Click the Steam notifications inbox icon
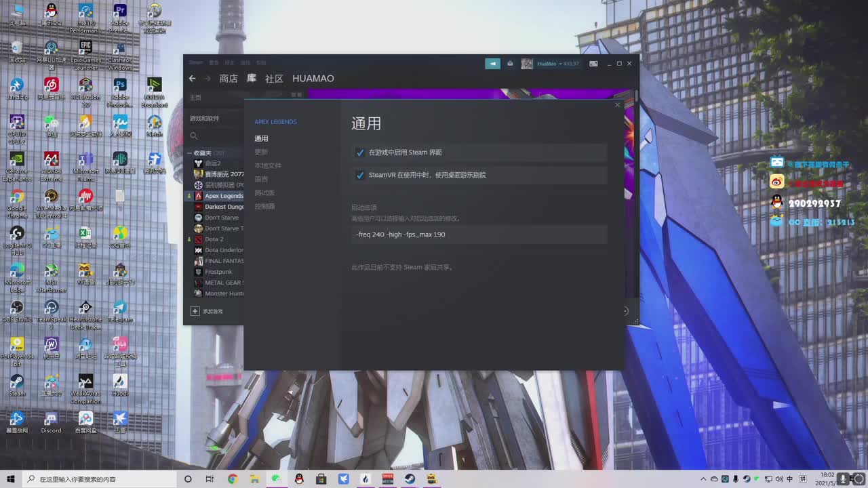Screen dimensions: 868x488 tap(510, 63)
